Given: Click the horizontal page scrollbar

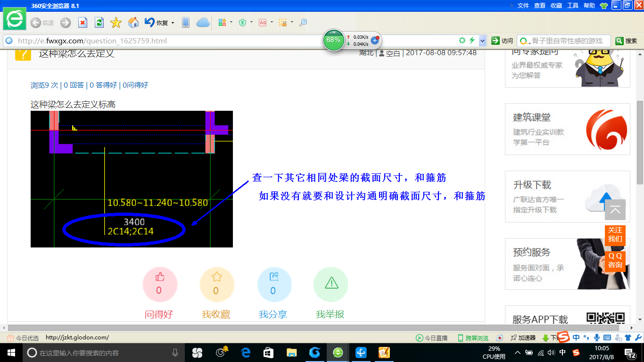Looking at the screenshot, I should click(314, 328).
